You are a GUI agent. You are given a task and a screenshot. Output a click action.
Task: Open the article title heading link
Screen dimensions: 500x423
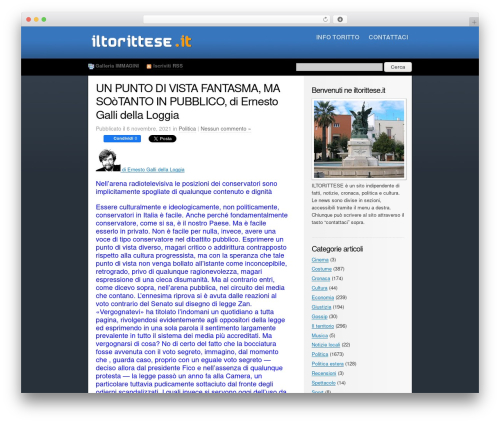188,102
